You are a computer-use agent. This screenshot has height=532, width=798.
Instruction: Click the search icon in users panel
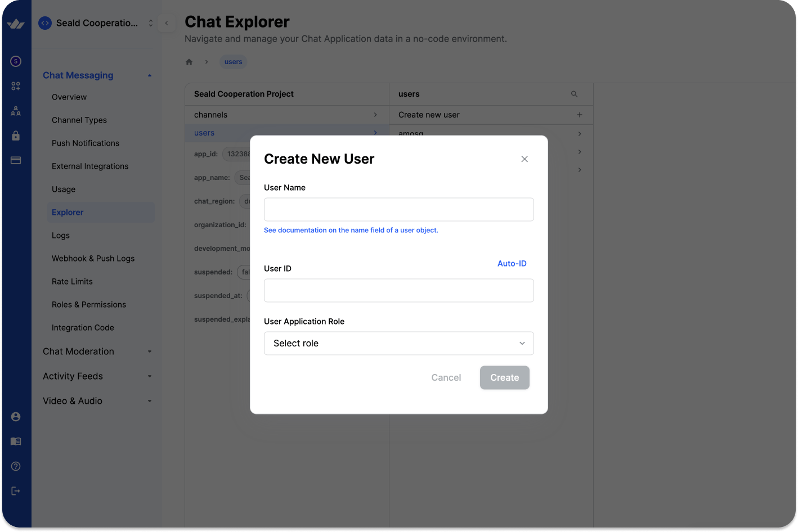pos(574,94)
